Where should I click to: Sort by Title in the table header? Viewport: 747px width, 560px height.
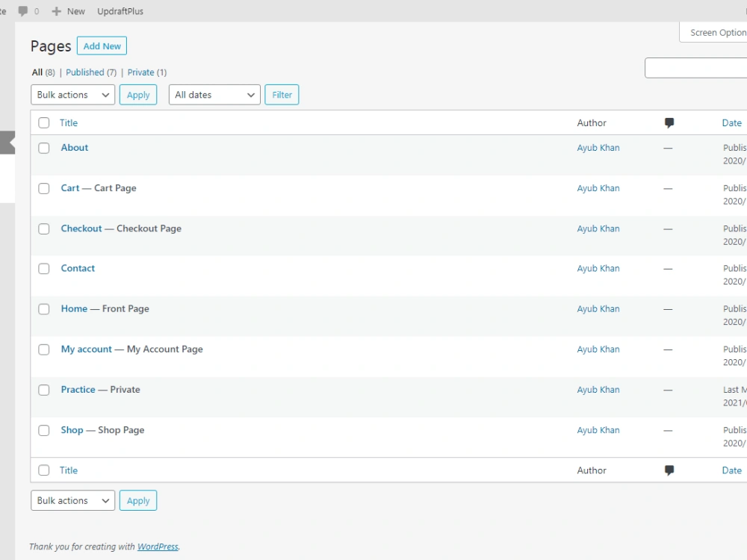69,123
